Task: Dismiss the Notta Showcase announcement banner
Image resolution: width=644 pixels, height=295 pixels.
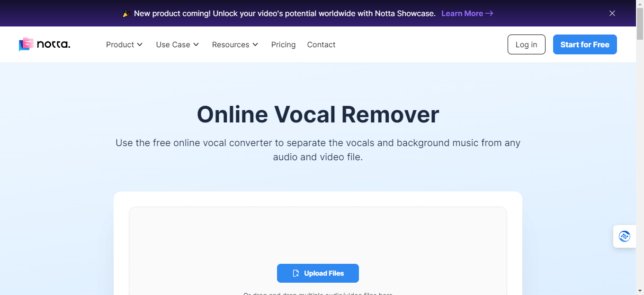Action: point(612,13)
